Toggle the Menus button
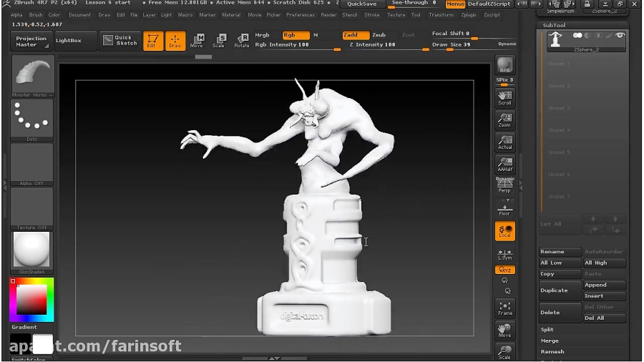 pos(455,4)
